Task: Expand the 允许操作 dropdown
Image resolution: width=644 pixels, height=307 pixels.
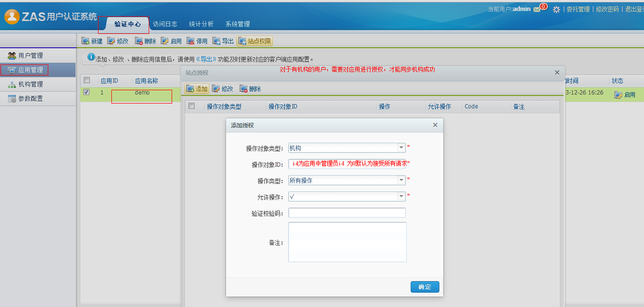Action: (x=401, y=196)
